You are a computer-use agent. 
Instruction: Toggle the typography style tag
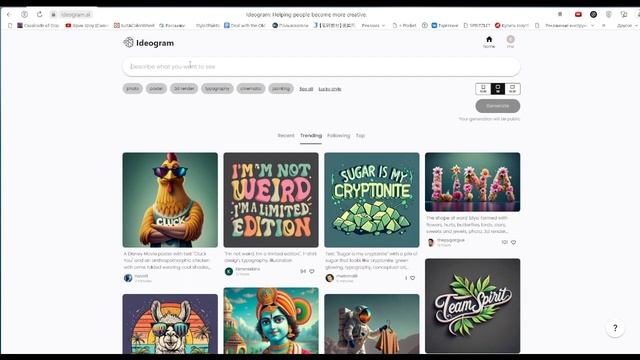[217, 89]
